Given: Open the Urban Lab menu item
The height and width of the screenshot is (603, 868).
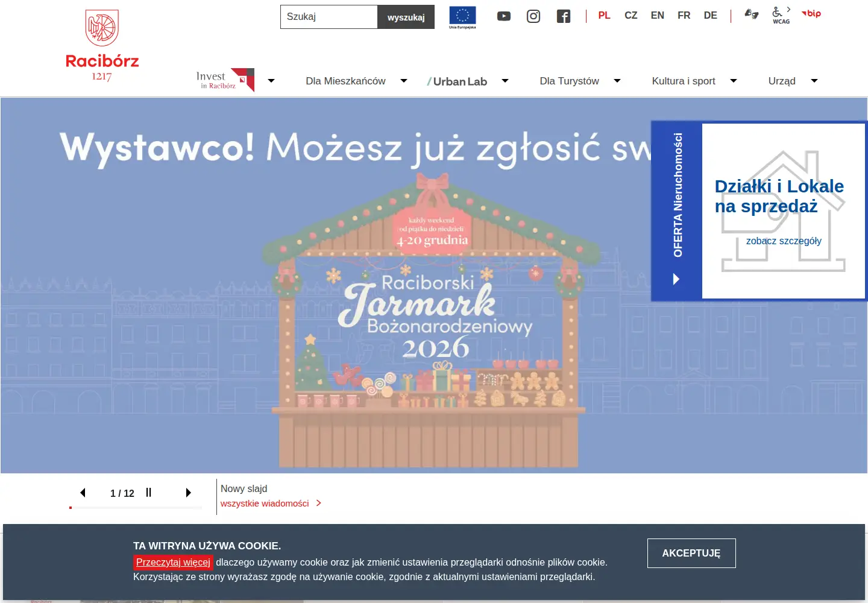Looking at the screenshot, I should point(457,81).
